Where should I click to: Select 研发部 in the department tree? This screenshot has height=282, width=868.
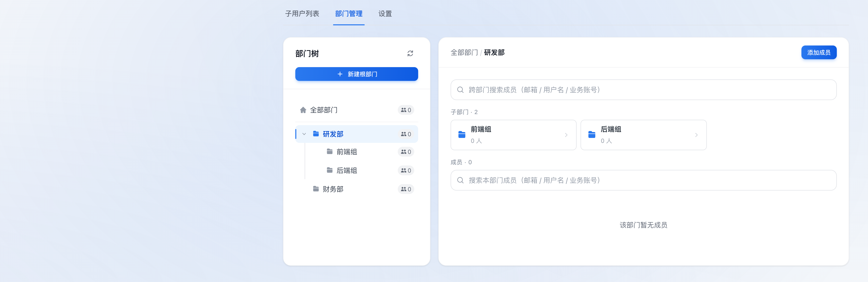click(x=356, y=134)
